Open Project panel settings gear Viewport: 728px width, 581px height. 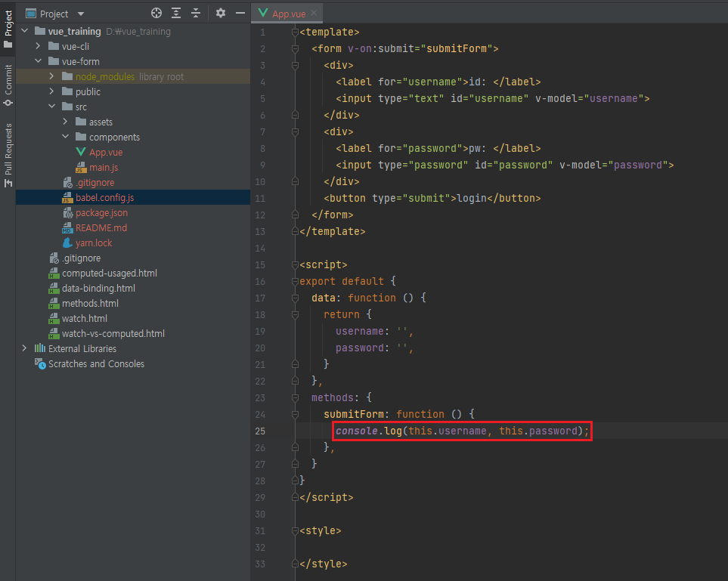point(221,13)
